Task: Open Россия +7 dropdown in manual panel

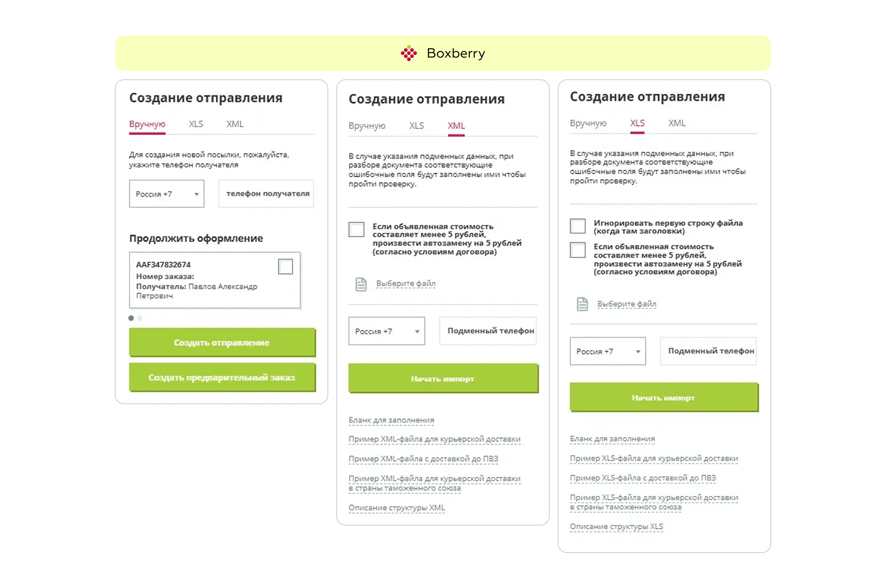Action: click(167, 193)
